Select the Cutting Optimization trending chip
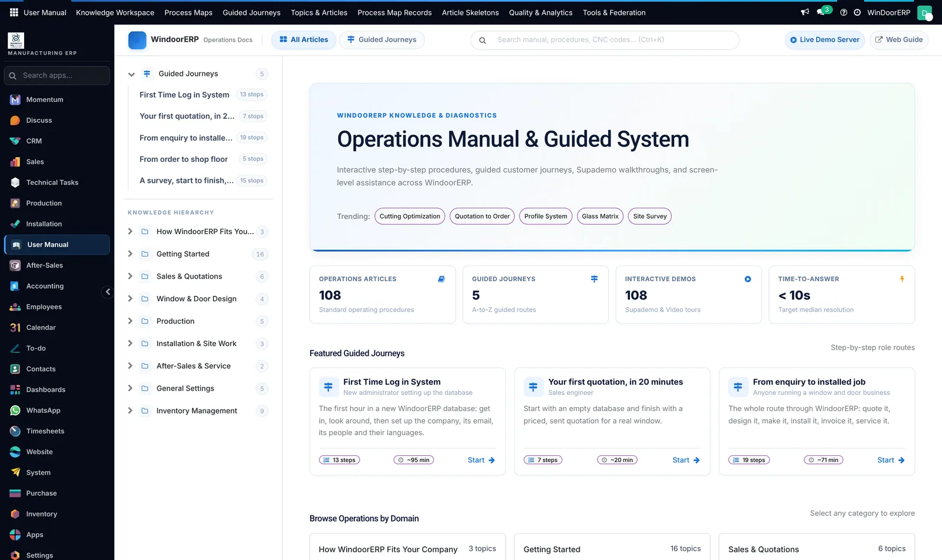This screenshot has width=942, height=560. click(x=410, y=216)
